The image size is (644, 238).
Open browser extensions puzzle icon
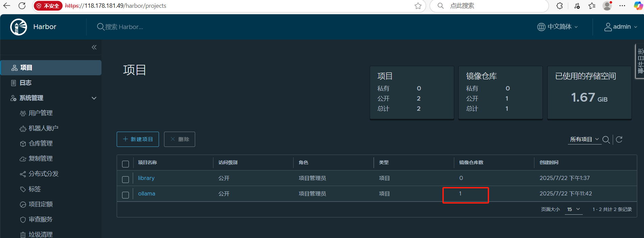click(x=560, y=6)
